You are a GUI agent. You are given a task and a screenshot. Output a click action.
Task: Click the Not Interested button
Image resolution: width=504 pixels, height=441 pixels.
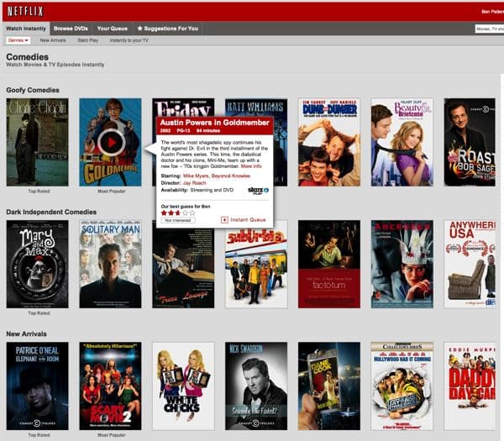pyautogui.click(x=178, y=220)
